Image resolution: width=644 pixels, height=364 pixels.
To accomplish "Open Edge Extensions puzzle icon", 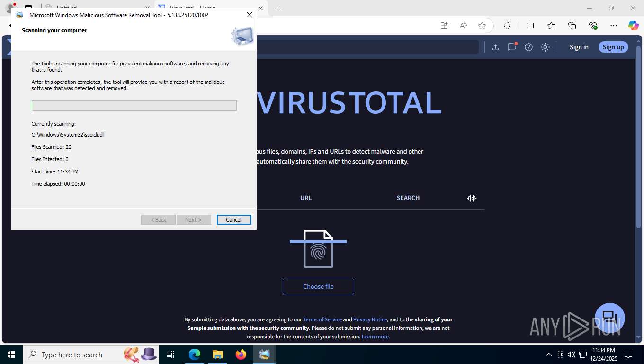I will tap(507, 26).
